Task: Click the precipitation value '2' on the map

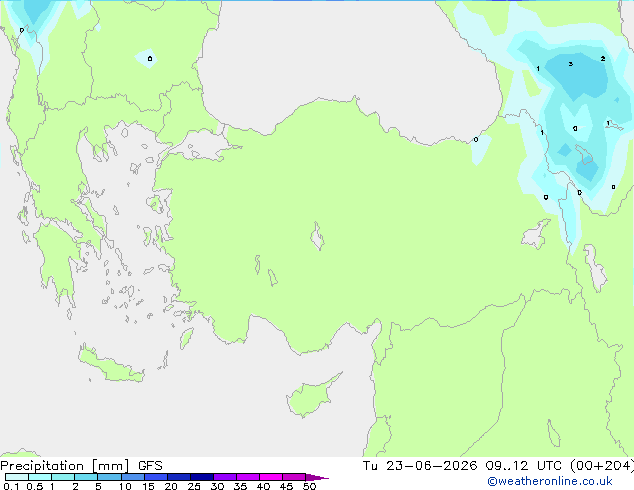Action: pyautogui.click(x=603, y=59)
